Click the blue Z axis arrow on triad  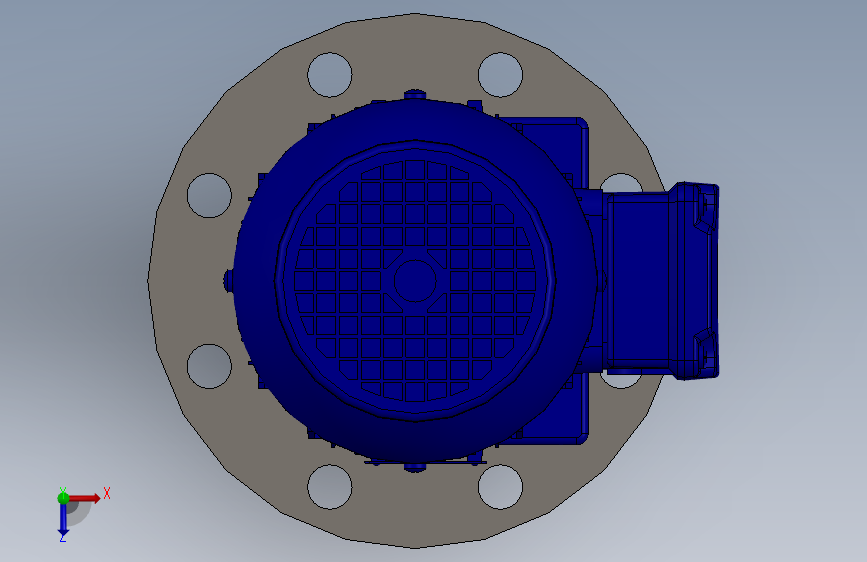coord(63,520)
